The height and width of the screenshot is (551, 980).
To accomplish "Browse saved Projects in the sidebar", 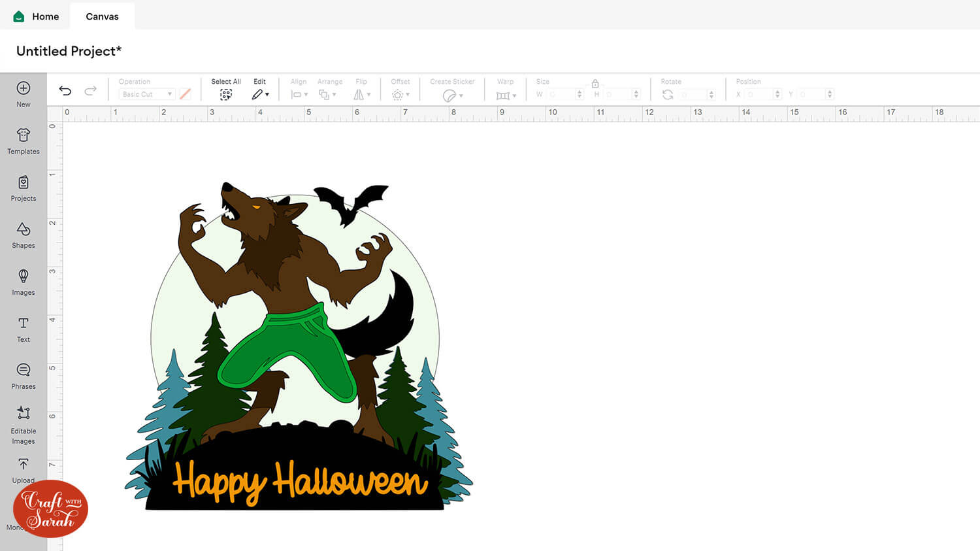I will (x=23, y=188).
